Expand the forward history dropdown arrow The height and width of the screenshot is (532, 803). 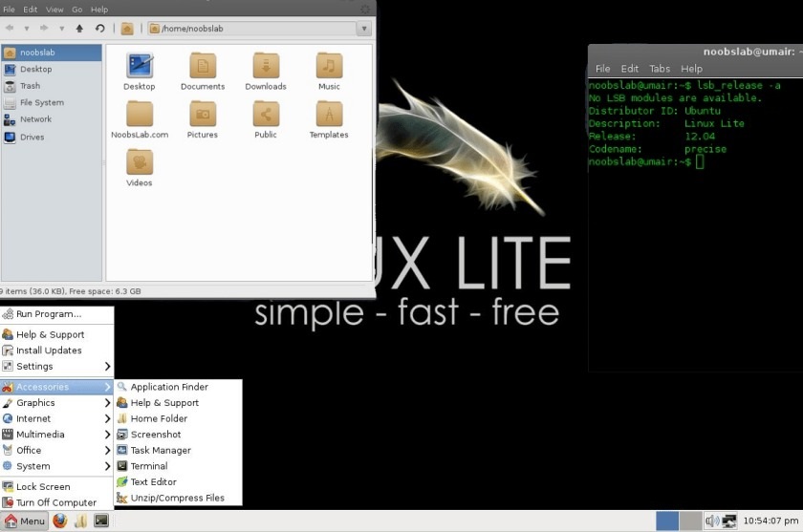click(x=61, y=29)
